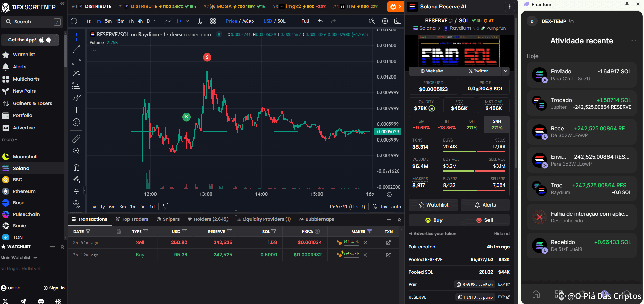644x304 pixels.
Task: Remove maker filter on the Buy row
Action: [365, 255]
